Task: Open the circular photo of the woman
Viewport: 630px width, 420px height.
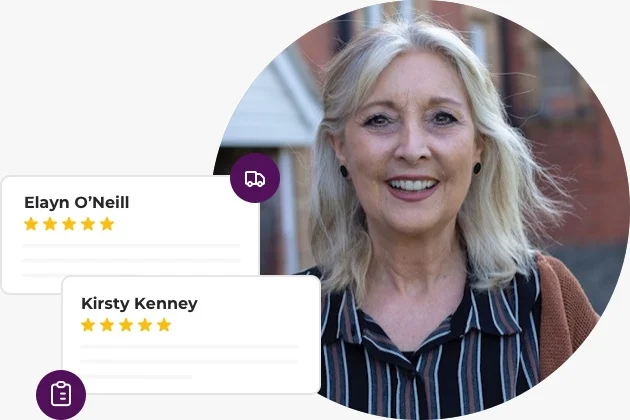Action: point(422,209)
